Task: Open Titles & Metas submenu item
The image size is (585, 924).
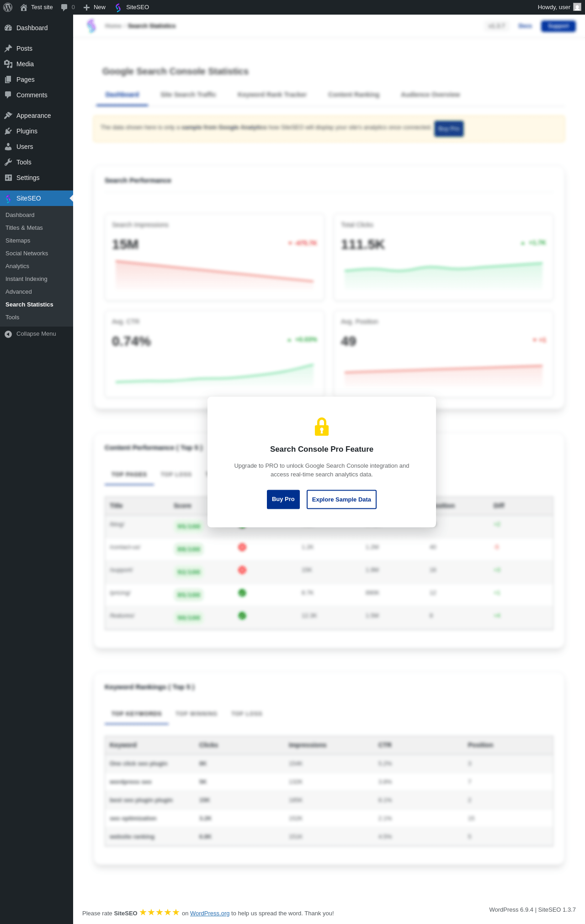Action: click(24, 228)
